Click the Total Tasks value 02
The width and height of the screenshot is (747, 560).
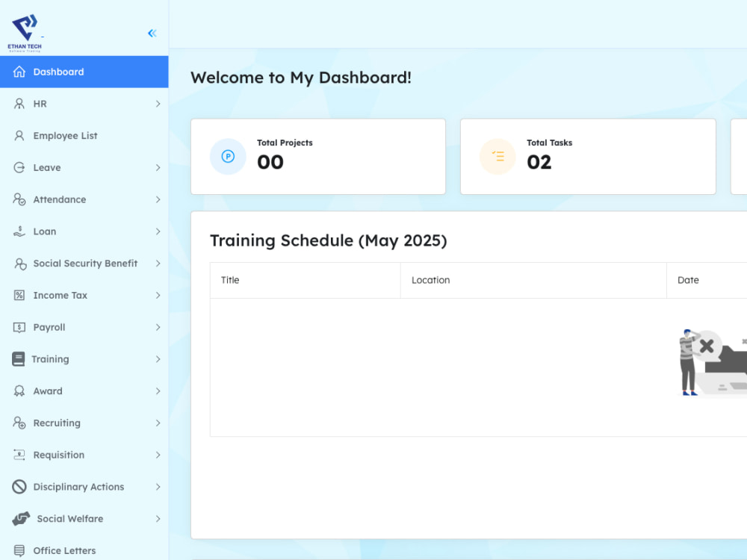539,162
